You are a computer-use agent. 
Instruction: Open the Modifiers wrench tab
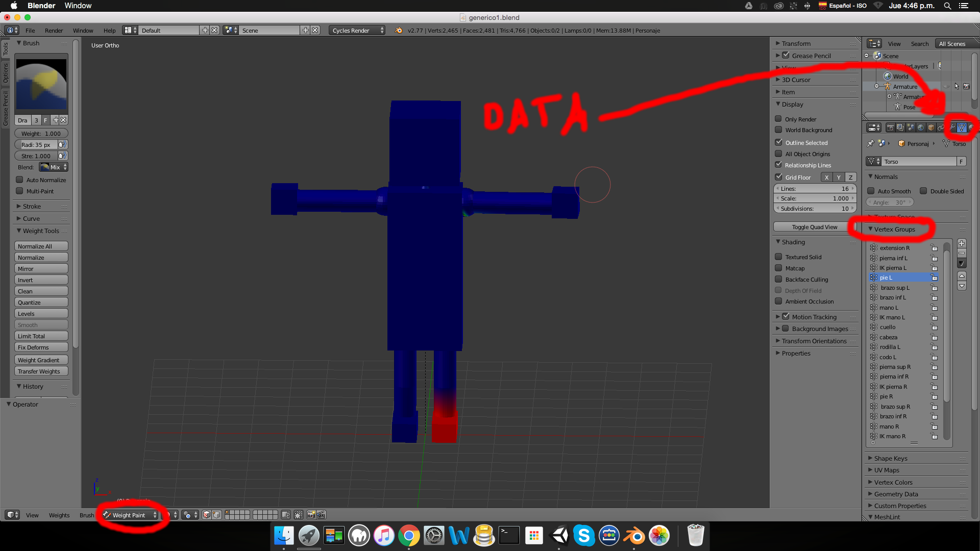pyautogui.click(x=952, y=128)
